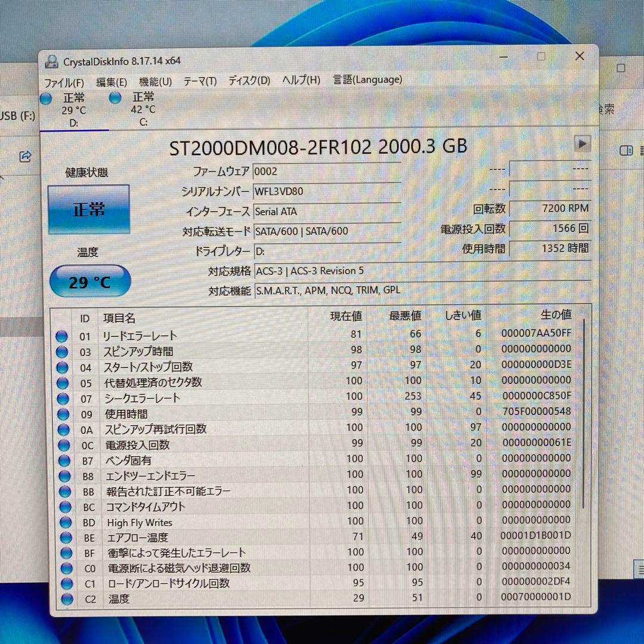The width and height of the screenshot is (644, 644).
Task: Click the status lamp beside スピンアップ時間
Action: [61, 352]
